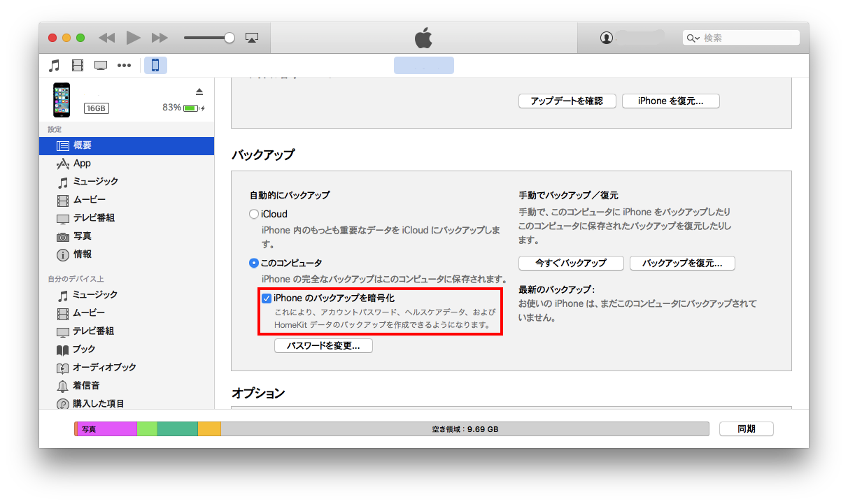The height and width of the screenshot is (504, 848).
Task: Open テレビ番組 under 自分のデバイス上
Action: [127, 331]
